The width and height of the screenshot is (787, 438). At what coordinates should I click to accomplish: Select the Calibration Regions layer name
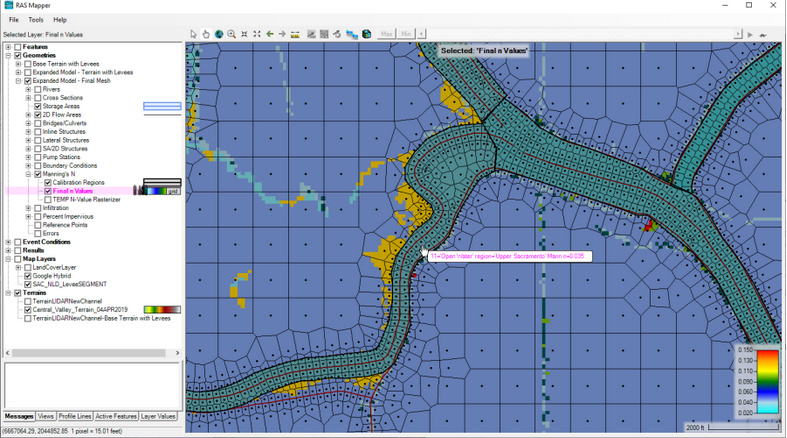coord(78,183)
